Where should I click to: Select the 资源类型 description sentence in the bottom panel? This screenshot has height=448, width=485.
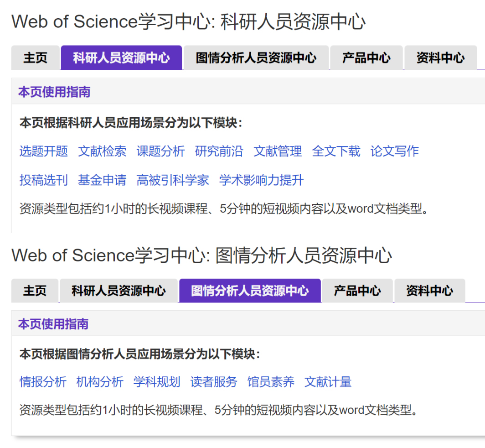pos(219,410)
